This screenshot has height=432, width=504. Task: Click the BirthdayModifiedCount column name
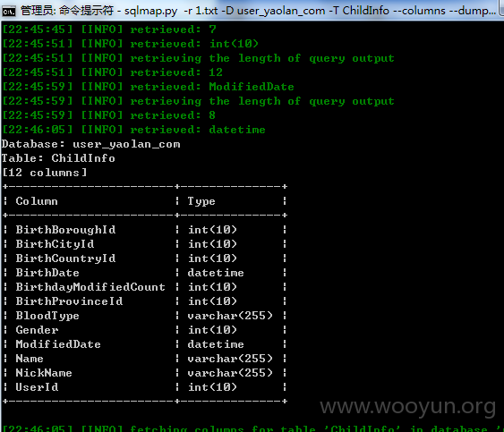[x=90, y=287]
